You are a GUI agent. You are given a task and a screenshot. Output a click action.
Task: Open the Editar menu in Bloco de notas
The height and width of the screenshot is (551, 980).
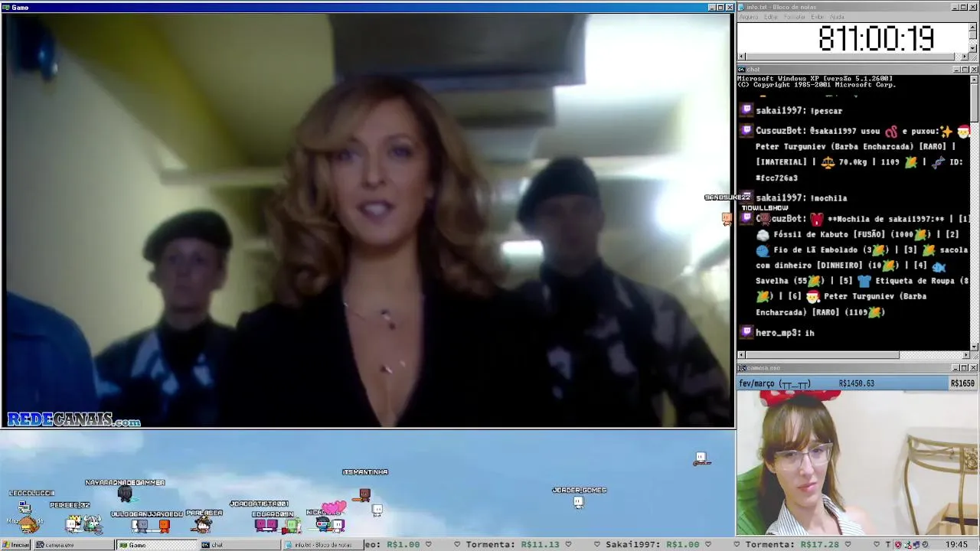[770, 17]
